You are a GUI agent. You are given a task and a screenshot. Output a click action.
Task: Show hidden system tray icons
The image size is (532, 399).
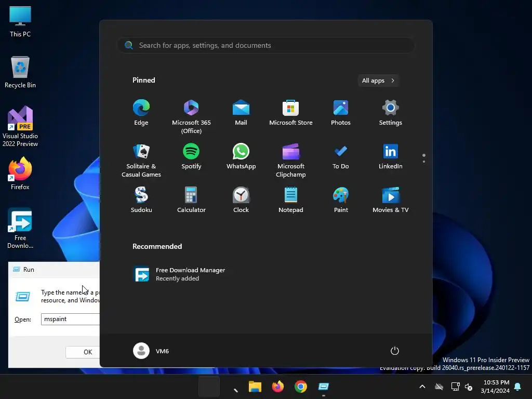pyautogui.click(x=422, y=387)
